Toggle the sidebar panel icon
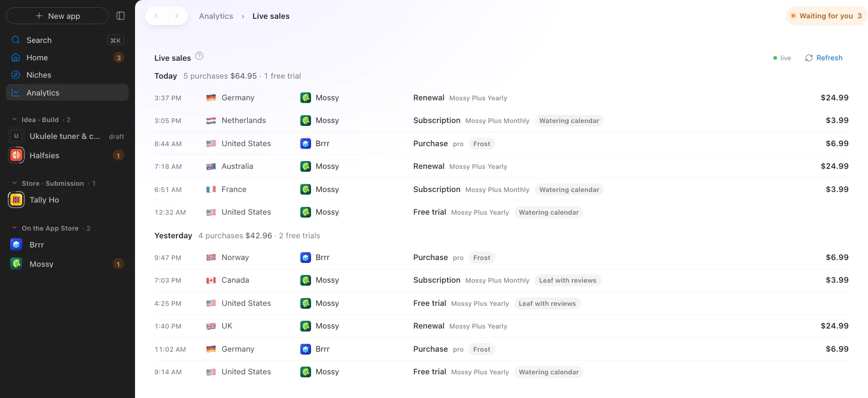868x398 pixels. [121, 16]
